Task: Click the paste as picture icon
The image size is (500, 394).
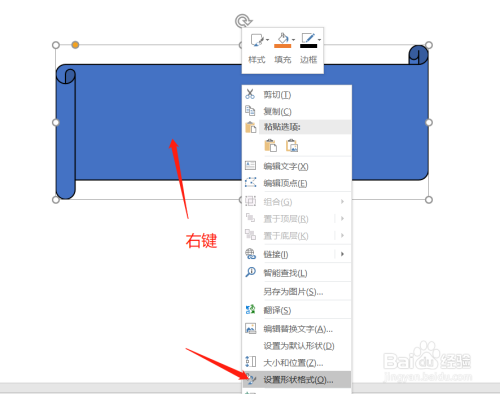Action: (x=292, y=146)
